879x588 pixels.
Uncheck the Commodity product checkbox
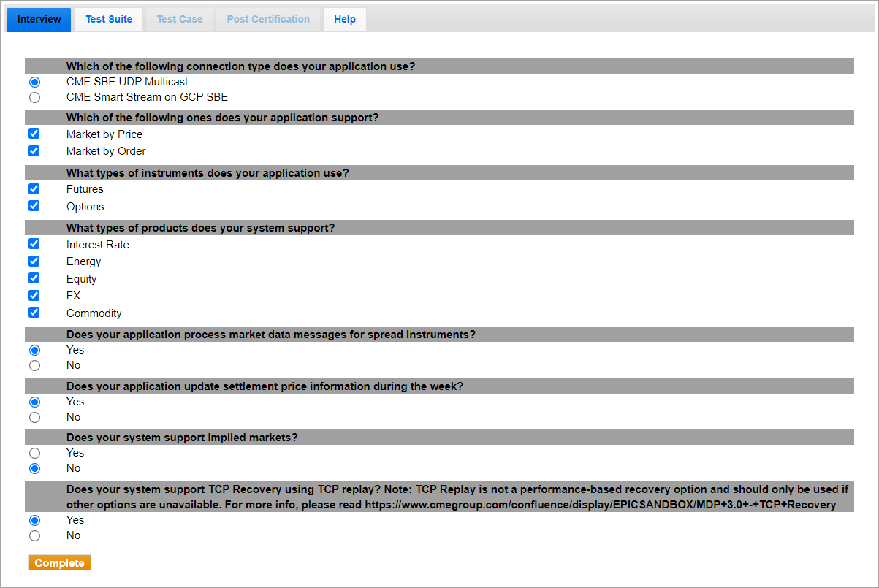click(34, 313)
